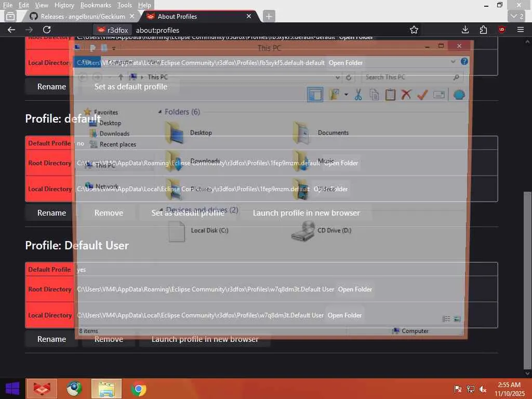This screenshot has height=399, width=532.
Task: Click Properties icon in Explorer title bar
Action: pos(92,48)
